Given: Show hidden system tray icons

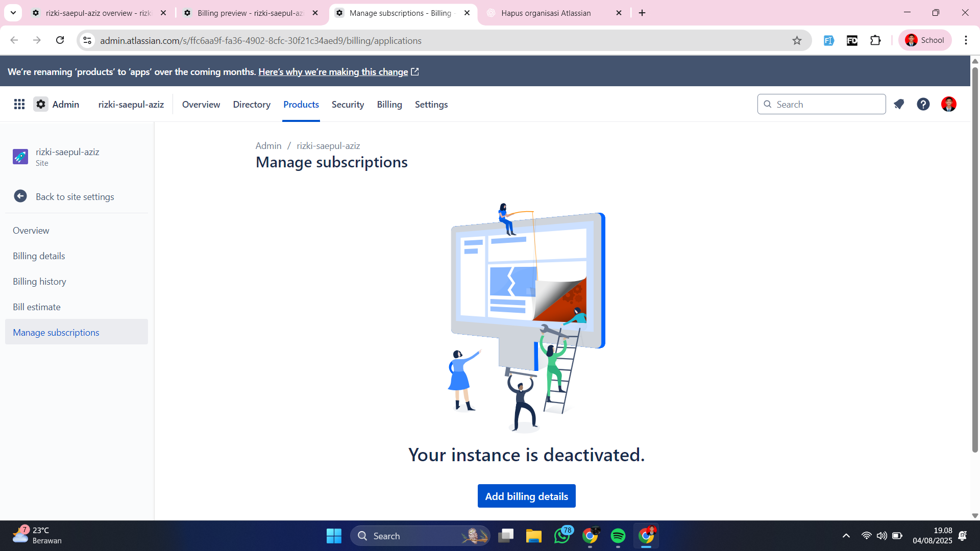Looking at the screenshot, I should 846,536.
